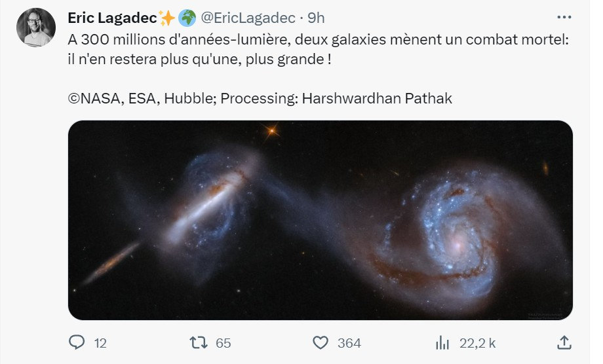
Task: Click the share upload arrow icon
Action: pyautogui.click(x=564, y=342)
